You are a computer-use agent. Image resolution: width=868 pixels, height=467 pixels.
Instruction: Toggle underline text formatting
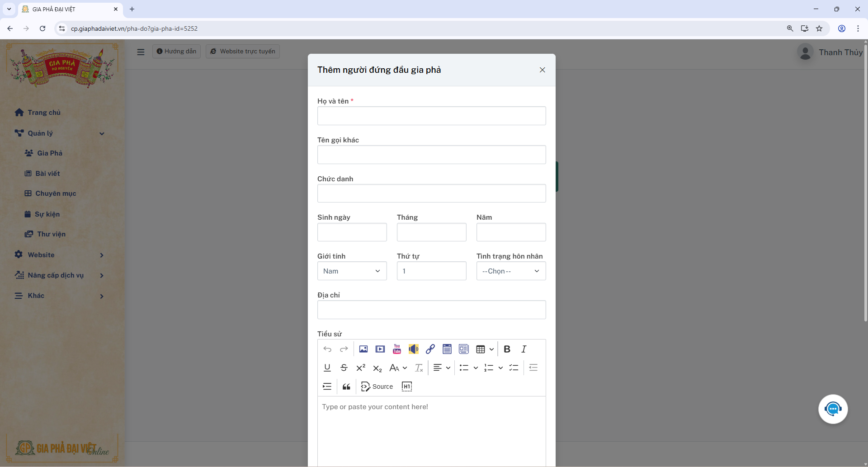[x=327, y=368]
